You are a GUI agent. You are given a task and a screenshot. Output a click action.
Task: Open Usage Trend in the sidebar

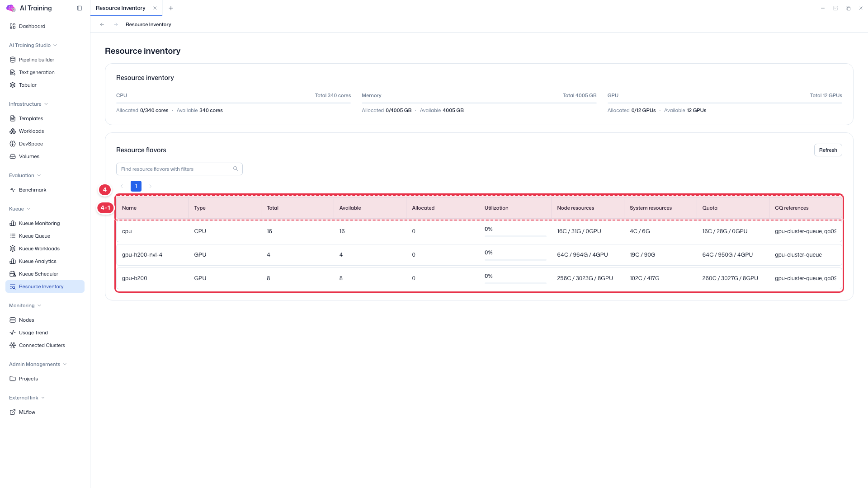click(45, 333)
